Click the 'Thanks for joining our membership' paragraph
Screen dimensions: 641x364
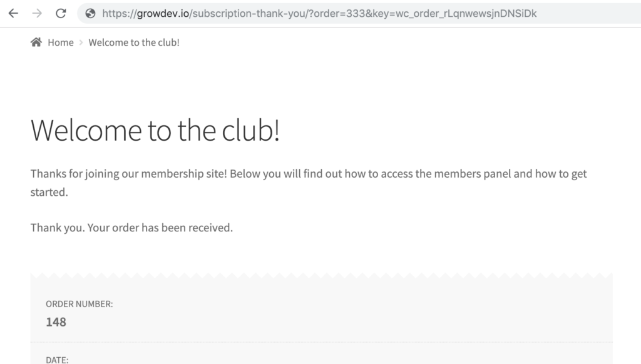pos(309,183)
